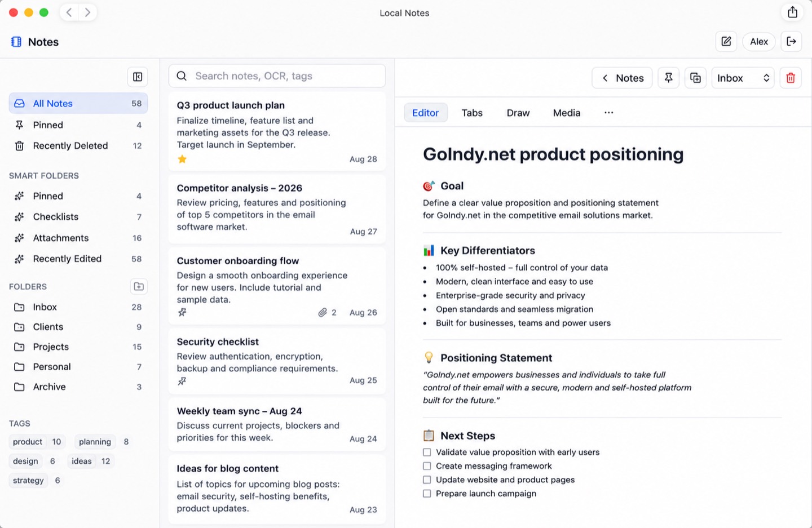This screenshot has width=812, height=528.
Task: Add a new folder with plus-folder icon
Action: [139, 286]
